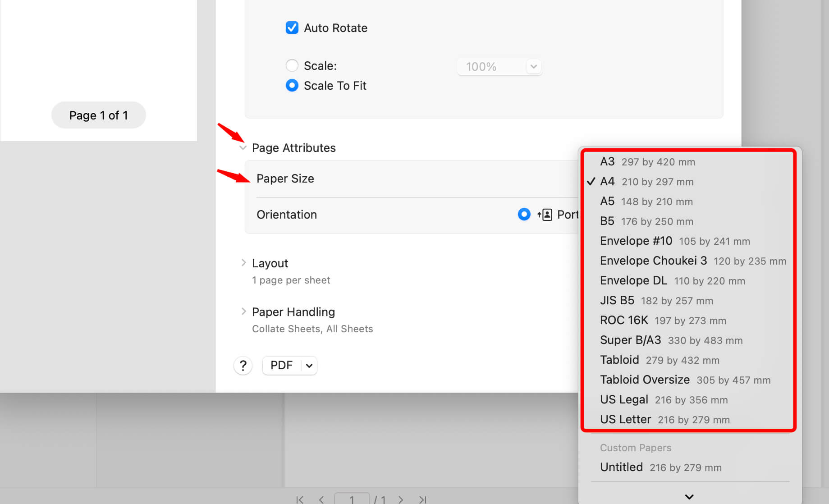The height and width of the screenshot is (504, 829).
Task: Collapse the Page Attributes section
Action: (243, 148)
